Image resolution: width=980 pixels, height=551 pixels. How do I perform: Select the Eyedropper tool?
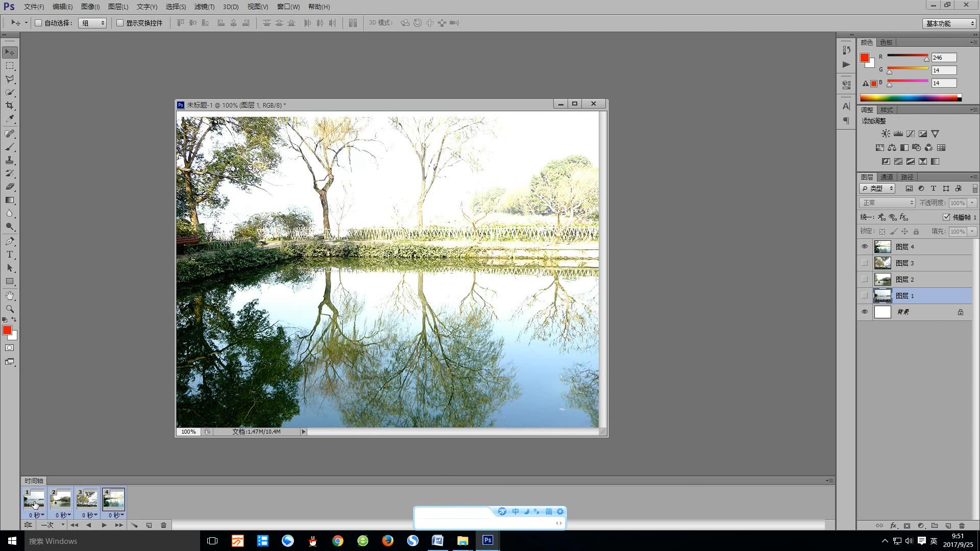coord(10,119)
